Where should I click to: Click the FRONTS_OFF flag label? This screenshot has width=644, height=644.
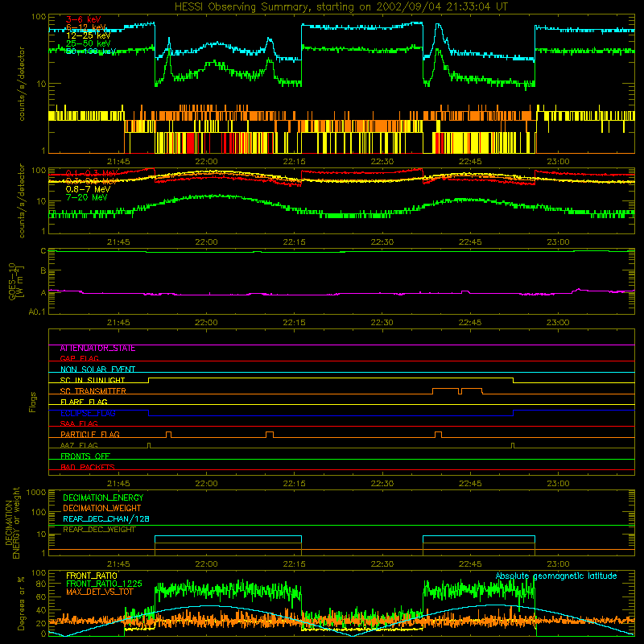(85, 456)
